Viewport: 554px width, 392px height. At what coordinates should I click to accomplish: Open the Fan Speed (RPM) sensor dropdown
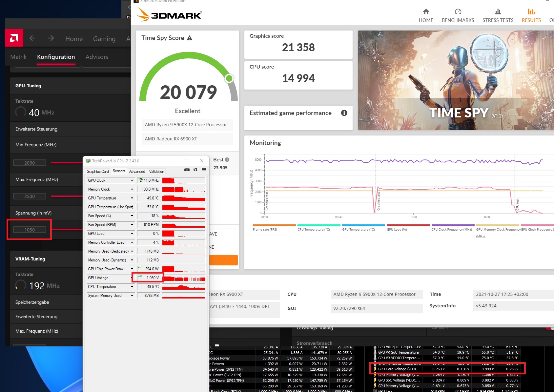(132, 225)
